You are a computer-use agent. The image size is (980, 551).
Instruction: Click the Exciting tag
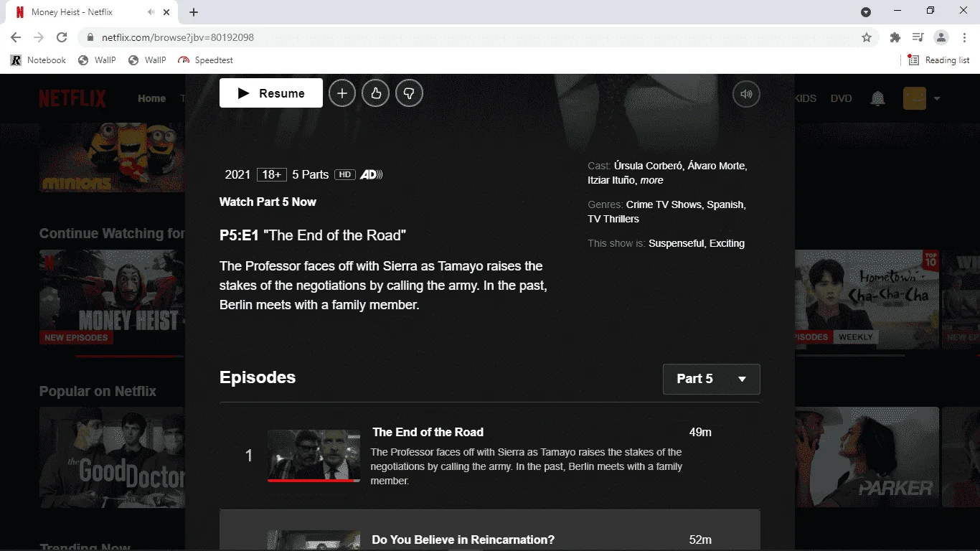click(727, 243)
